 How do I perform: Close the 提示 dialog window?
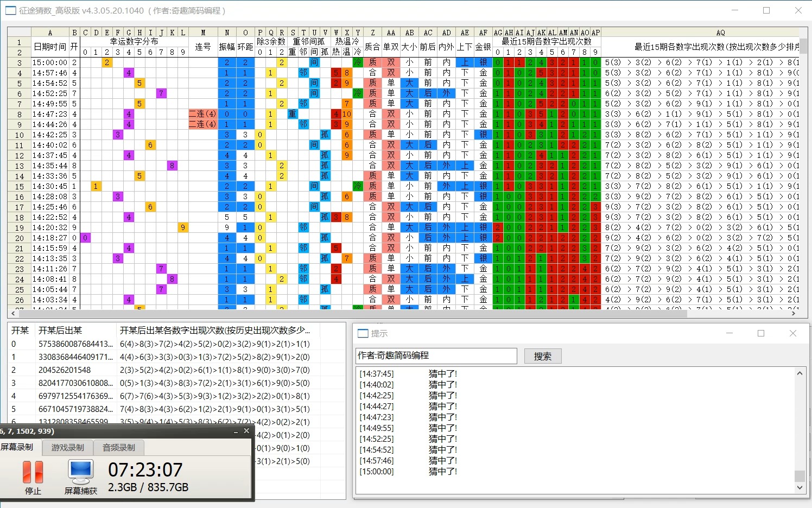[x=793, y=333]
